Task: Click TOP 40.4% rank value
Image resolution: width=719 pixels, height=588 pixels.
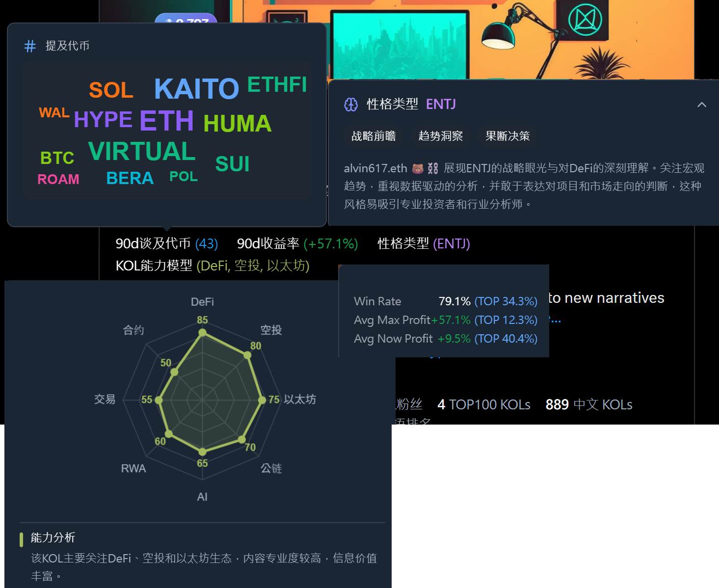Action: pyautogui.click(x=506, y=339)
